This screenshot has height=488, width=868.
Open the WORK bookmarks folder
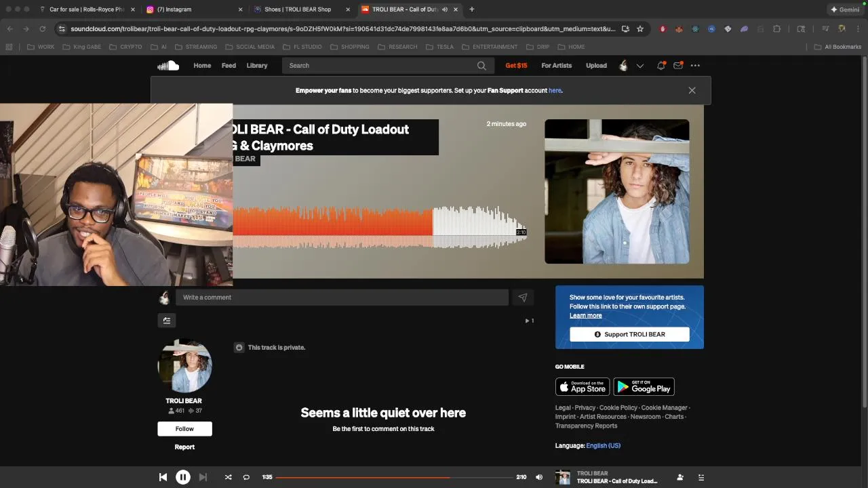[41, 47]
